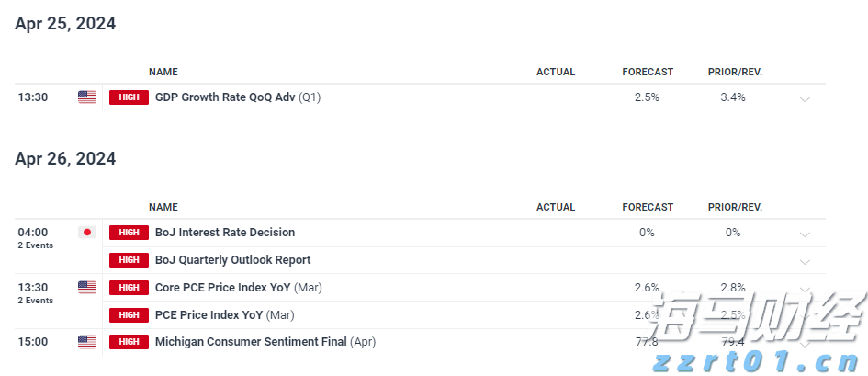Viewport: 868px width, 376px height.
Task: Click the ACTUAL column header under Apr 26
Action: pyautogui.click(x=556, y=207)
